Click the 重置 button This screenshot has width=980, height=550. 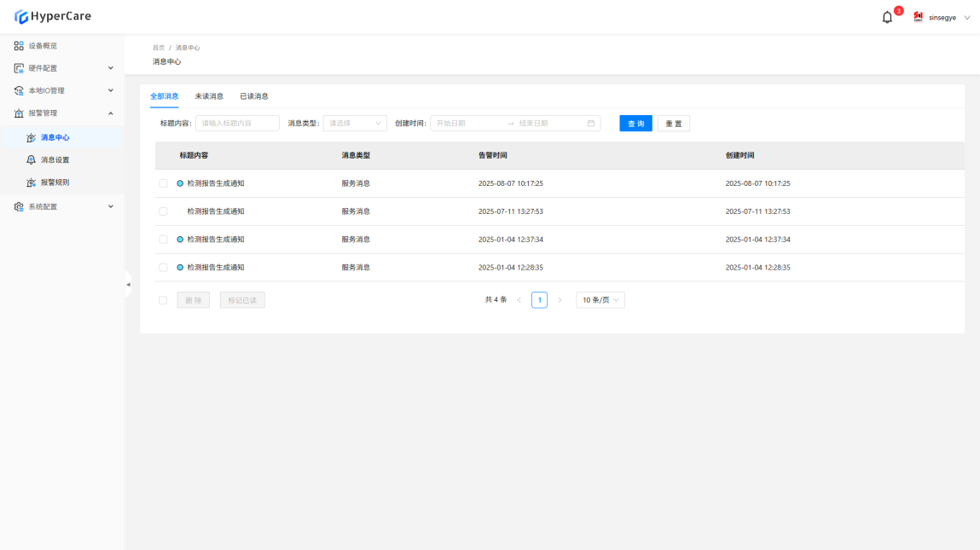tap(673, 124)
